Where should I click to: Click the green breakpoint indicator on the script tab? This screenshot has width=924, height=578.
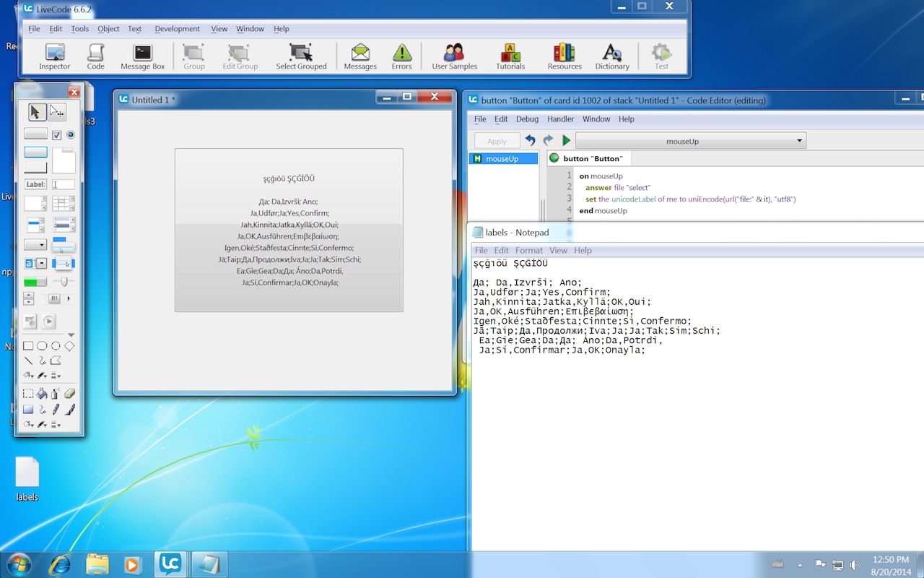(554, 158)
